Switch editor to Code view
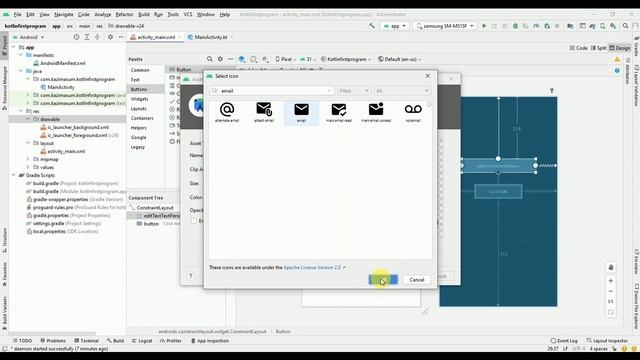 [579, 48]
